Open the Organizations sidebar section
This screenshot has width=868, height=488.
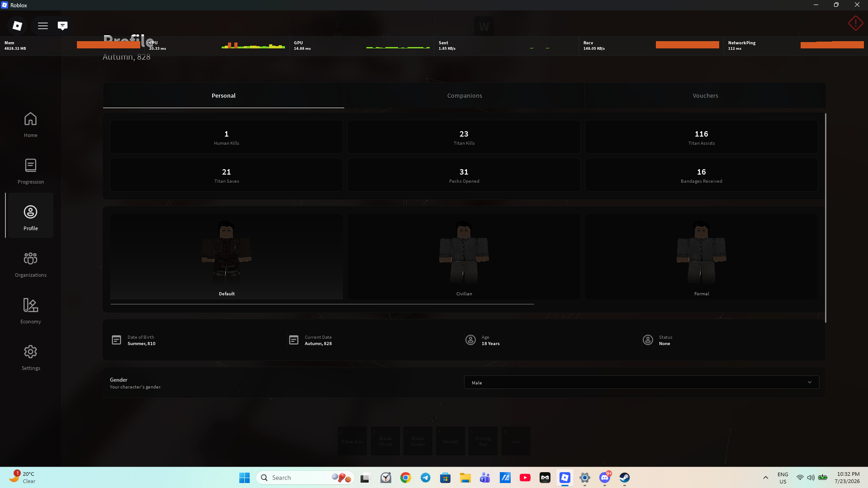[x=31, y=265]
